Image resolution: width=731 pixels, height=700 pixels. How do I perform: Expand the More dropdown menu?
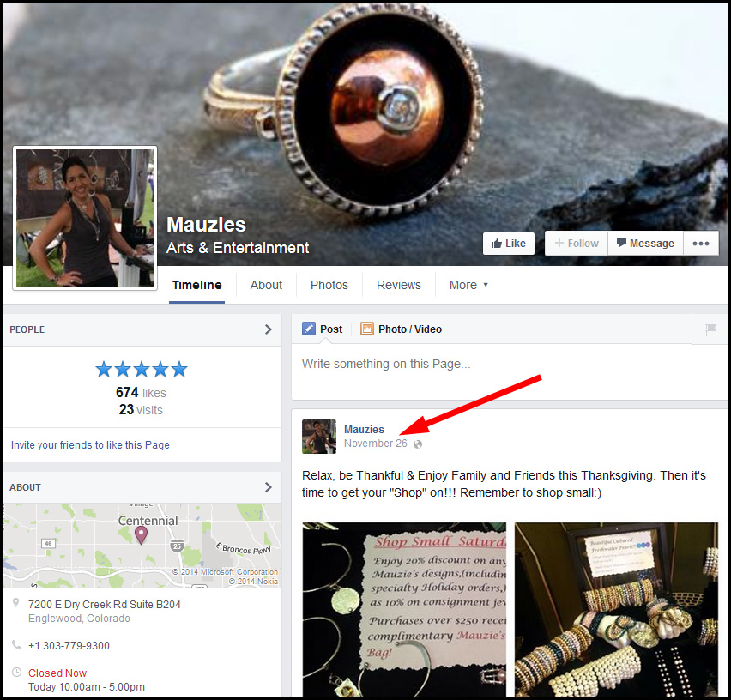(x=468, y=285)
